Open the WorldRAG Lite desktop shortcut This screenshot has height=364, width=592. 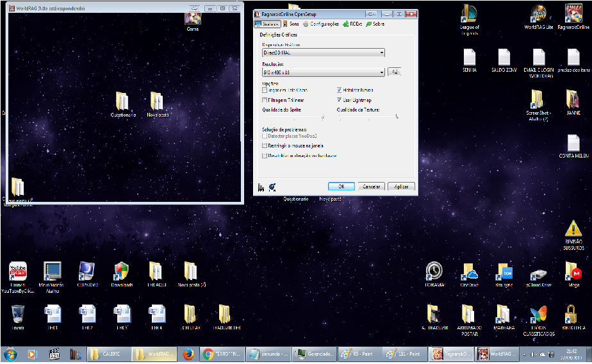click(539, 17)
